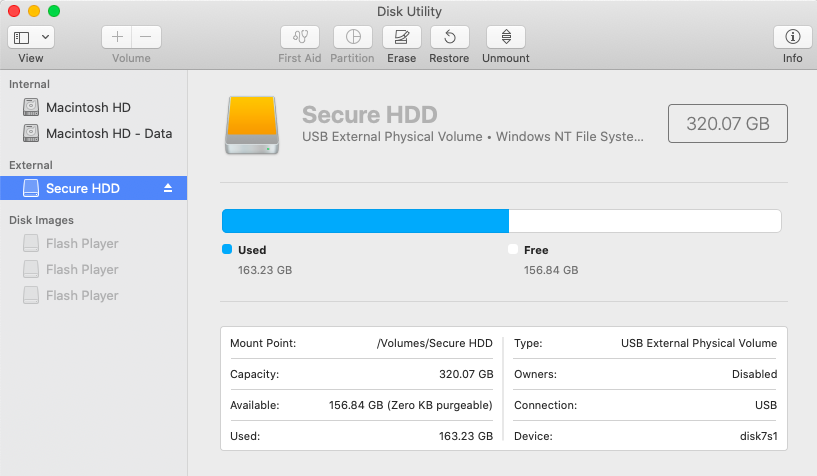Click the 163.23 GB value under Used legend

[265, 270]
